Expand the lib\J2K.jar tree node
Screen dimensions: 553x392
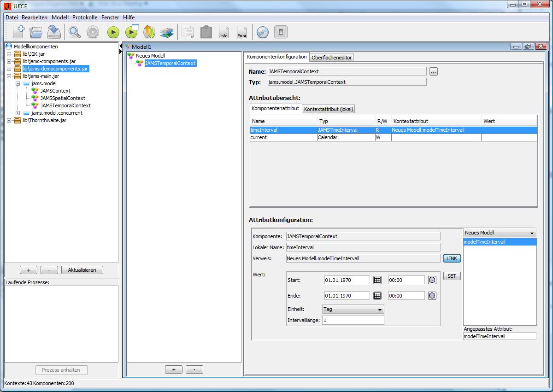click(x=9, y=54)
